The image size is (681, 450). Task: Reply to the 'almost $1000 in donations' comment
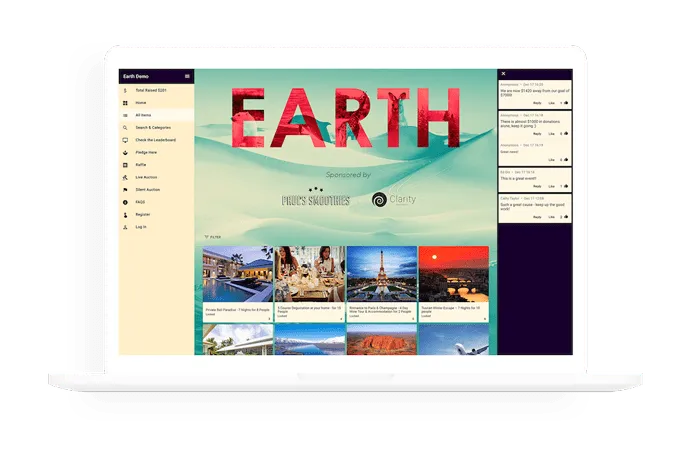coord(537,134)
